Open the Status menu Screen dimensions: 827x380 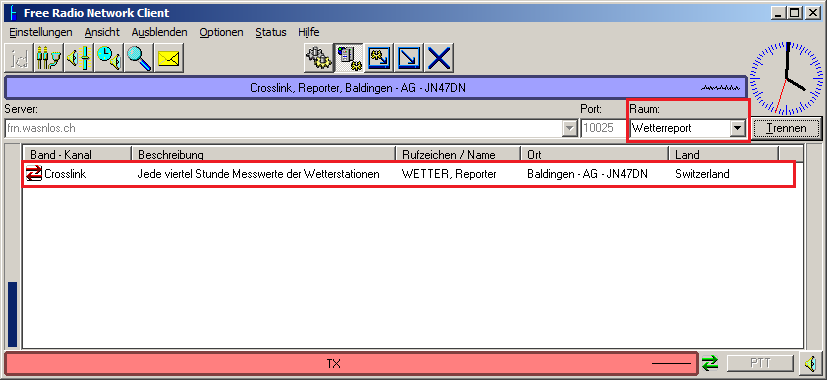(271, 32)
